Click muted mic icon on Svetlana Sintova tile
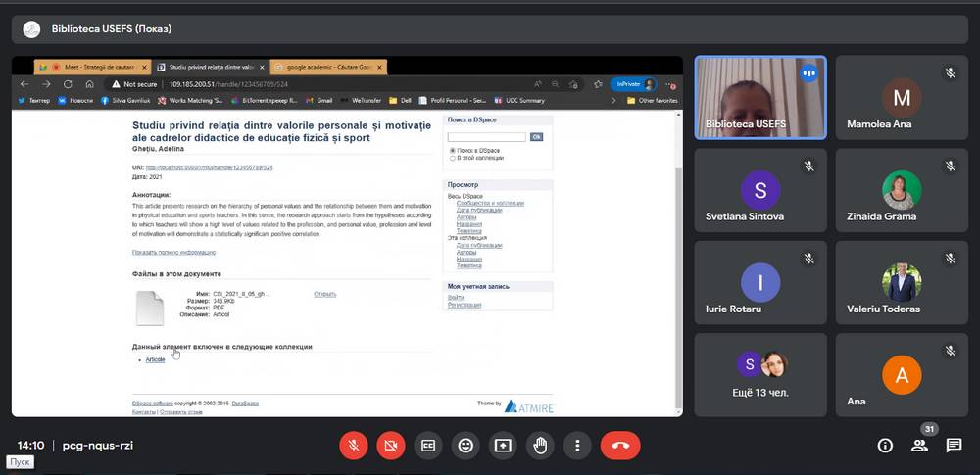The height and width of the screenshot is (475, 980). click(808, 166)
